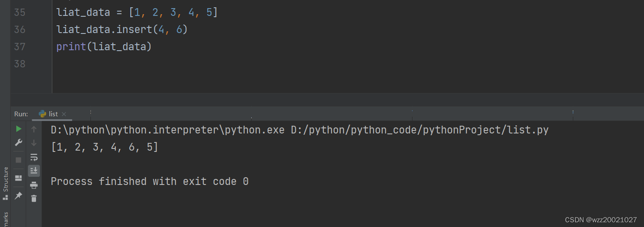The image size is (644, 227).
Task: Click the green Rerun button
Action: coord(18,129)
